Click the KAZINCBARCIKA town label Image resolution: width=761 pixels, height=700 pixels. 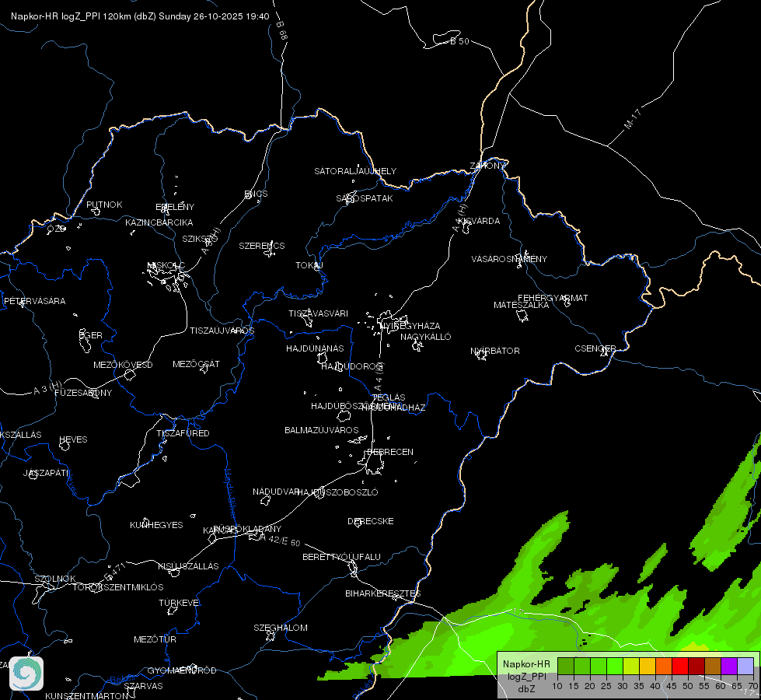pyautogui.click(x=159, y=222)
